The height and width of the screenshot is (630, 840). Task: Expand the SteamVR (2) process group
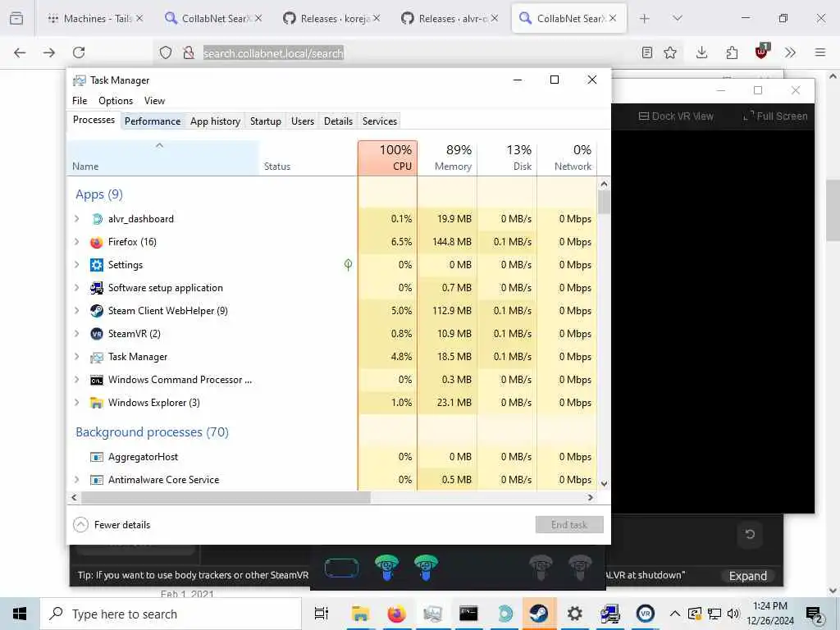pos(76,334)
